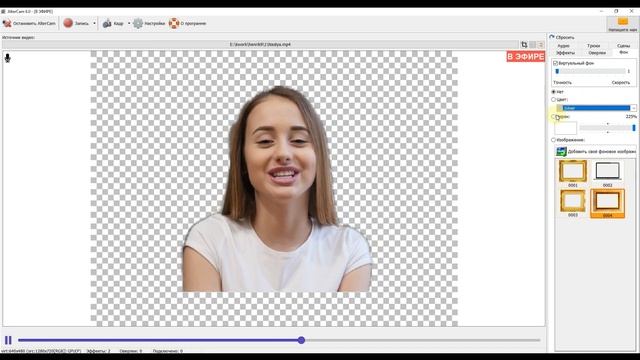Adjust the 225% blur slider
The height and width of the screenshot is (360, 640).
607,128
